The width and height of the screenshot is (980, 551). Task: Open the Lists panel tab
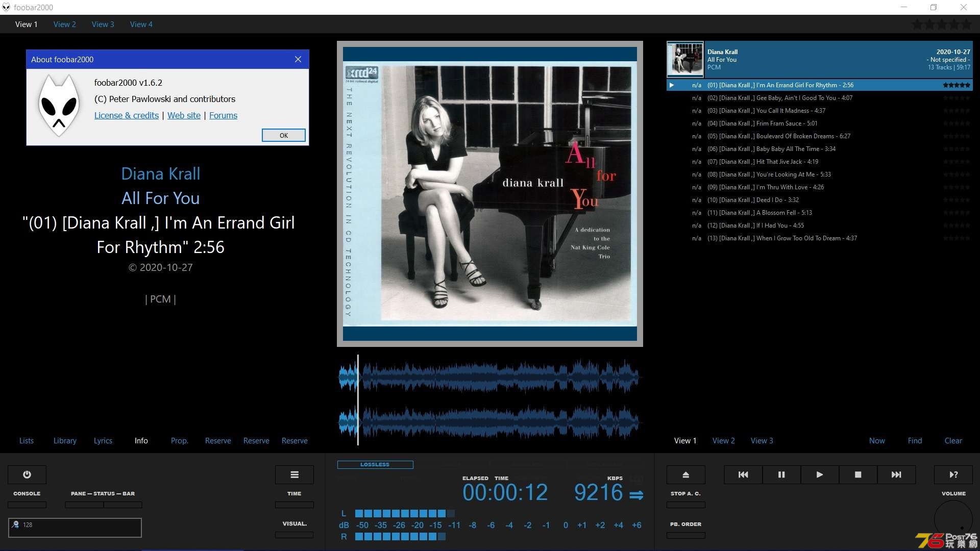click(27, 440)
